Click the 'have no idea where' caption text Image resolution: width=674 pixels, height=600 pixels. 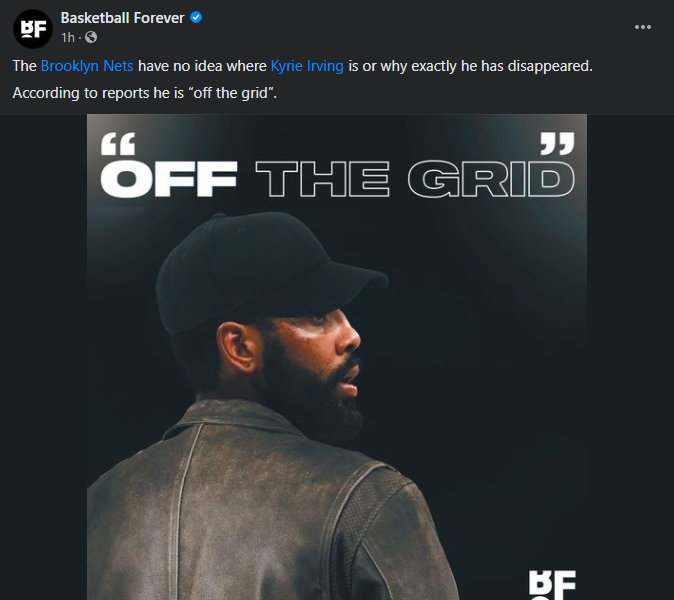pos(202,66)
